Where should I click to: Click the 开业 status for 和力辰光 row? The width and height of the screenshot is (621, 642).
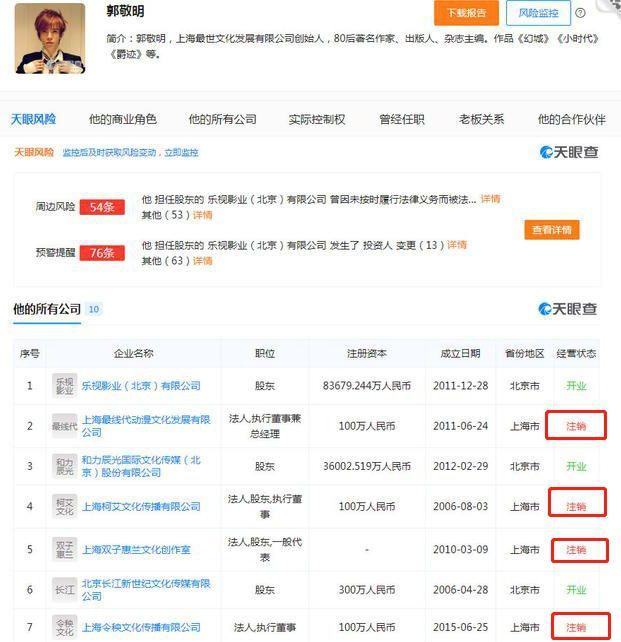(576, 466)
